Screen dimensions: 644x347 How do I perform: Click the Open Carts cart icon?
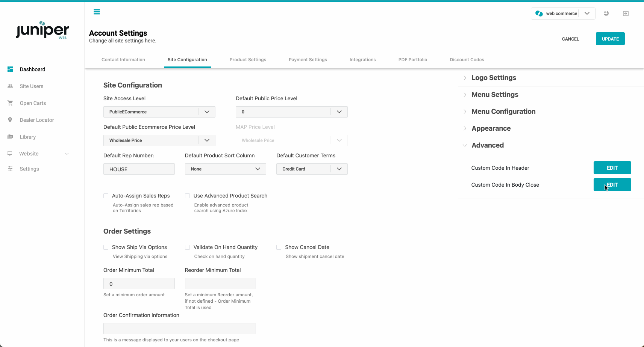click(x=10, y=103)
